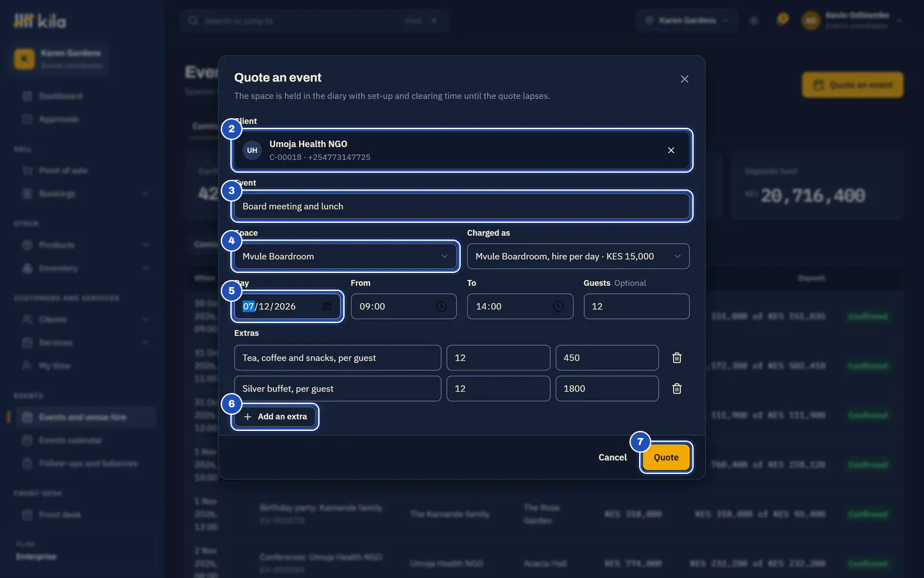The width and height of the screenshot is (924, 578).
Task: Edit the Event name field
Action: coord(462,206)
